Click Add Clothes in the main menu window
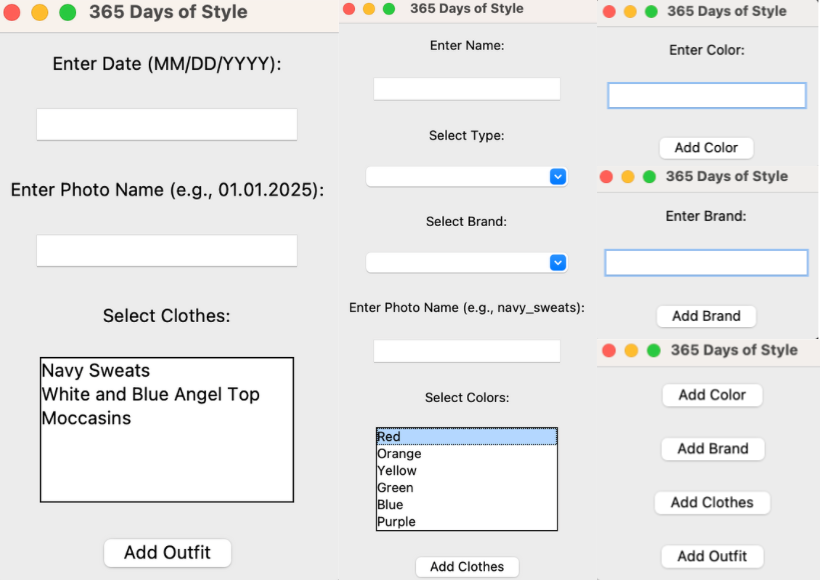The image size is (820, 580). coord(712,502)
